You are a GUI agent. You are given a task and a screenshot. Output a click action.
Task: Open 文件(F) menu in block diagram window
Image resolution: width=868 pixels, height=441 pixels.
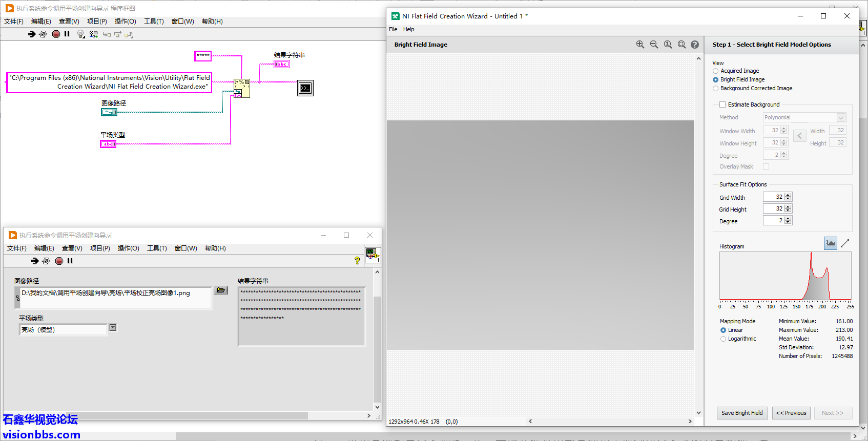(14, 22)
